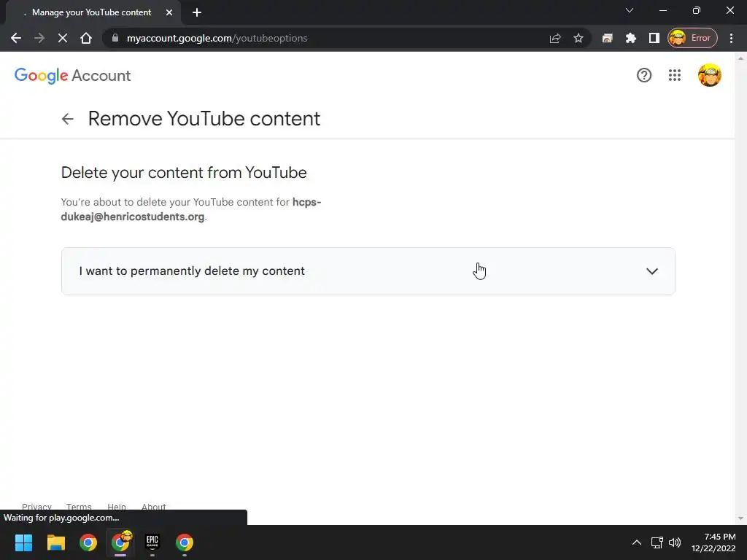Close the Manage your YouTube content tab
Screen dimensions: 747x560
tap(169, 12)
